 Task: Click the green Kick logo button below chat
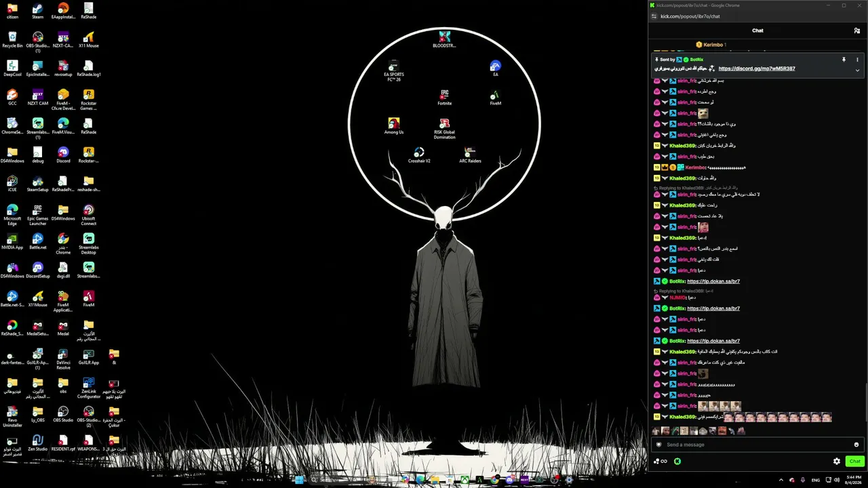[677, 462]
